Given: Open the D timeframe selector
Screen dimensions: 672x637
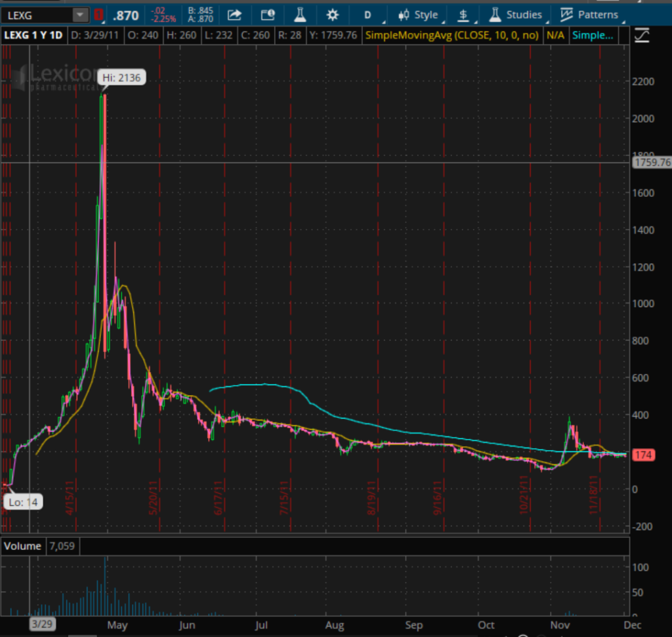Looking at the screenshot, I should (367, 15).
